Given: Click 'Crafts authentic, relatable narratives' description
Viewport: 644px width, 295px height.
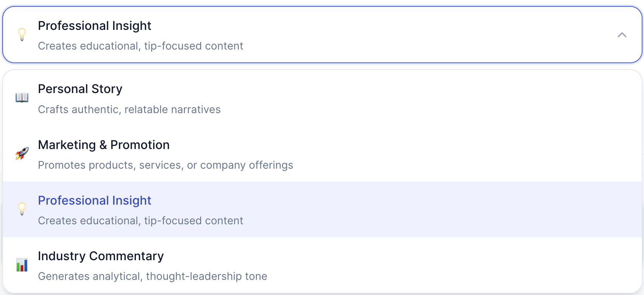Looking at the screenshot, I should click(129, 109).
